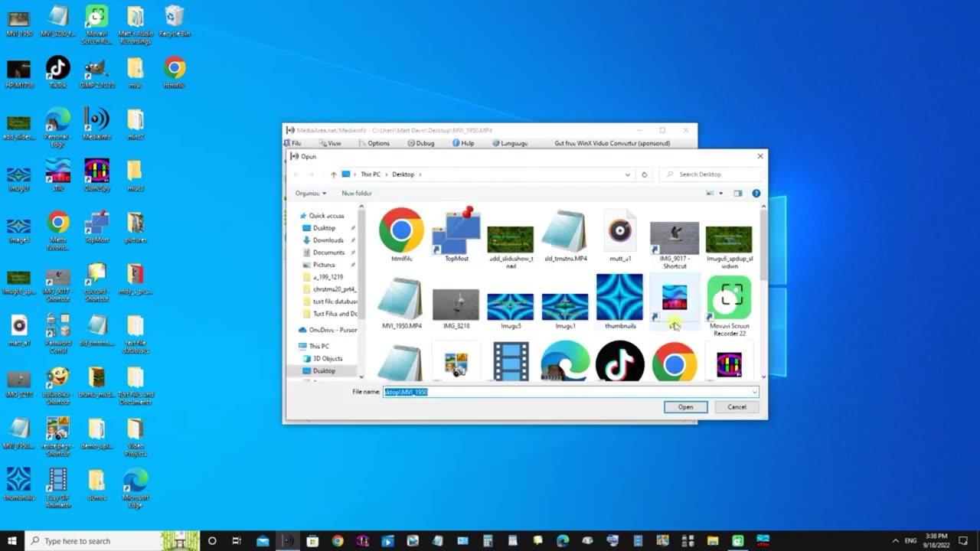
Task: Click the New folder button
Action: point(357,194)
